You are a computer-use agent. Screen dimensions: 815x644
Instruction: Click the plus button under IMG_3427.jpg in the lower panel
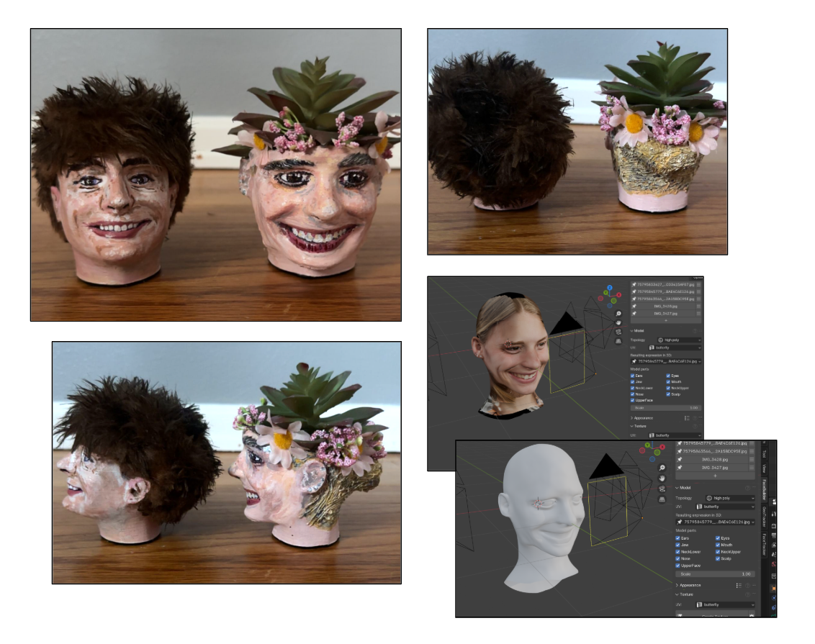click(715, 476)
